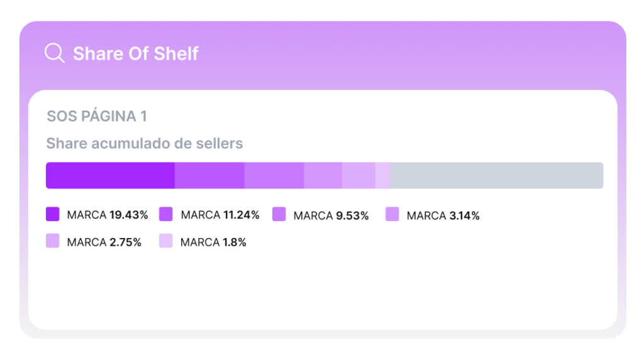Click the third purple bar segment

click(x=274, y=175)
